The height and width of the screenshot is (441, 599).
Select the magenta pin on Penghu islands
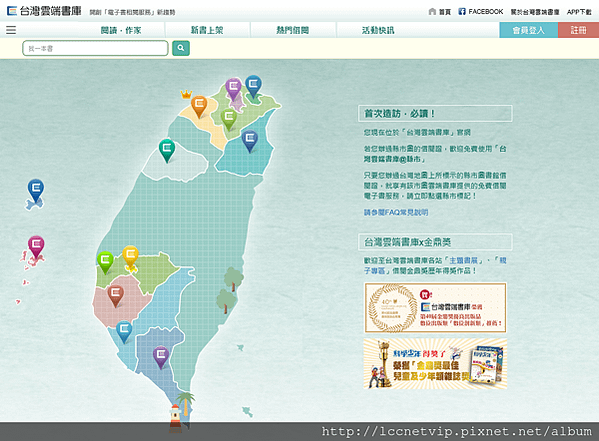pyautogui.click(x=36, y=246)
